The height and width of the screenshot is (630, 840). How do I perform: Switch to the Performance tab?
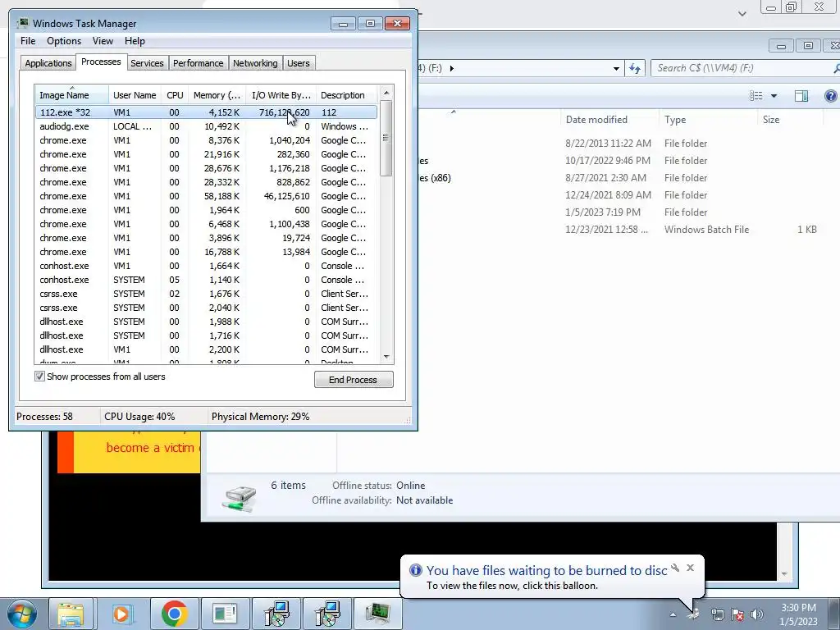pyautogui.click(x=199, y=63)
